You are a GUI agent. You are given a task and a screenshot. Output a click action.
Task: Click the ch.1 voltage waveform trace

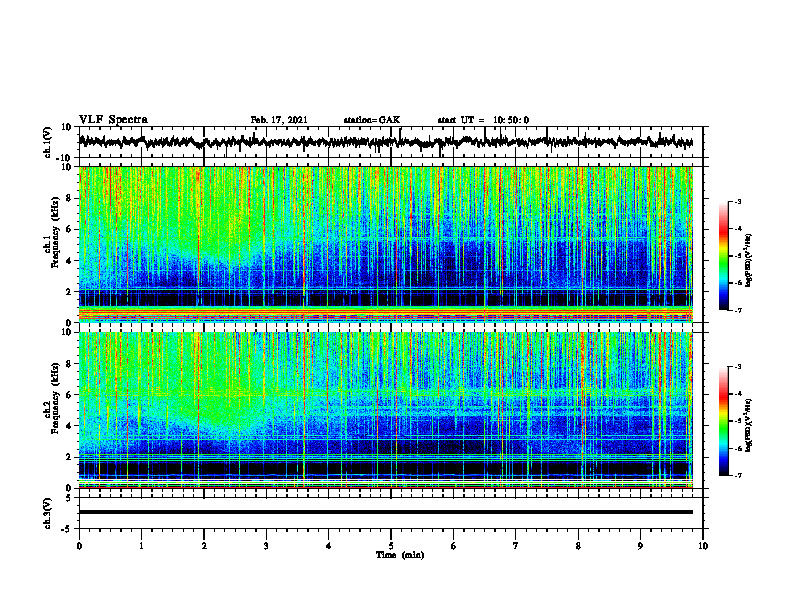click(x=386, y=142)
